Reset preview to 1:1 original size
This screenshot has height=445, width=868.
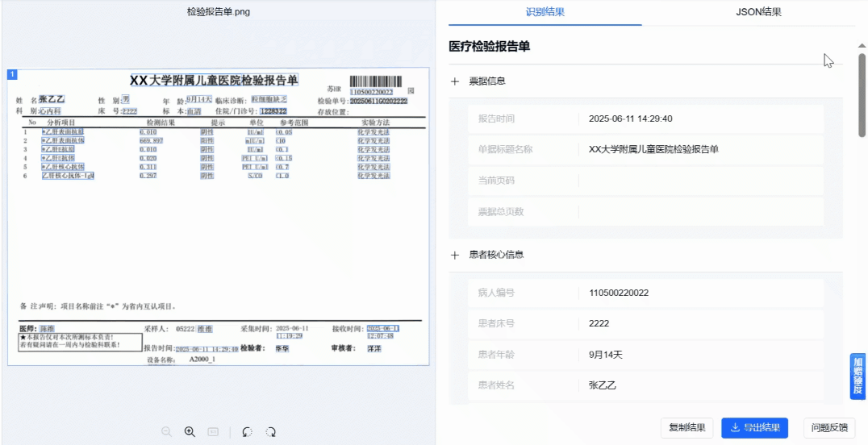click(213, 432)
